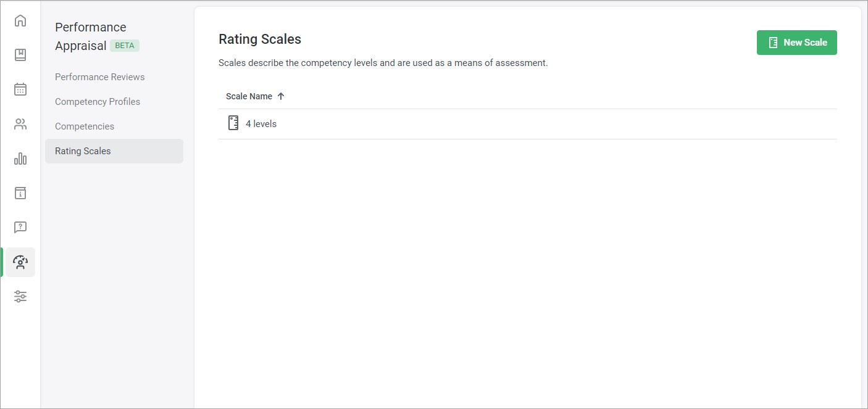This screenshot has height=409, width=868.
Task: Select the Rating Scales menu item
Action: point(114,151)
